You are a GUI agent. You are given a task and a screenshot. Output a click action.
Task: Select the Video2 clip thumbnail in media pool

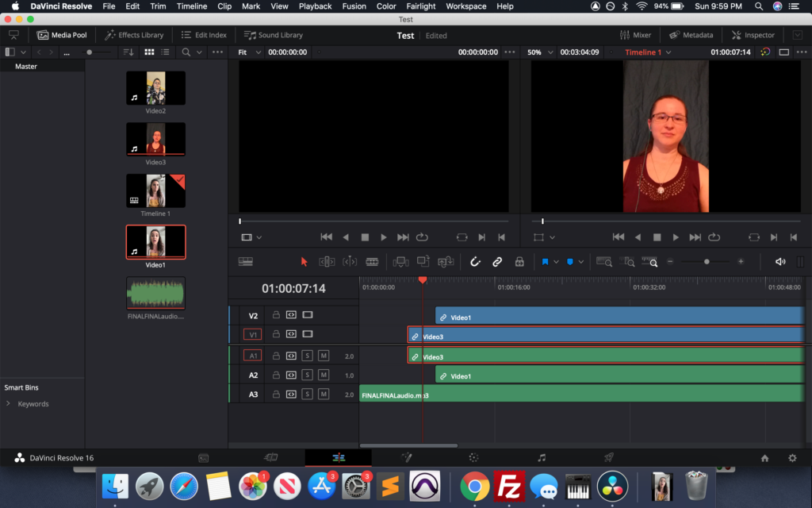coord(155,88)
